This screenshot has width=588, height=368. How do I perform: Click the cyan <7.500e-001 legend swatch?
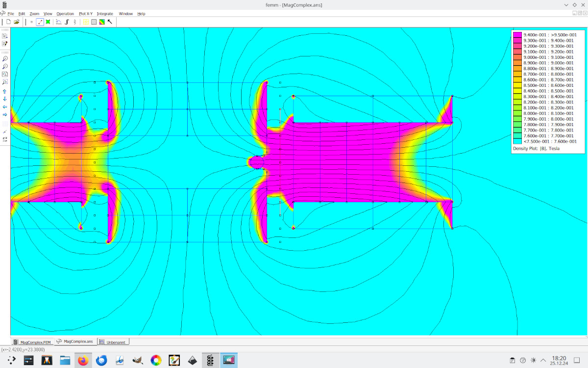click(x=517, y=141)
